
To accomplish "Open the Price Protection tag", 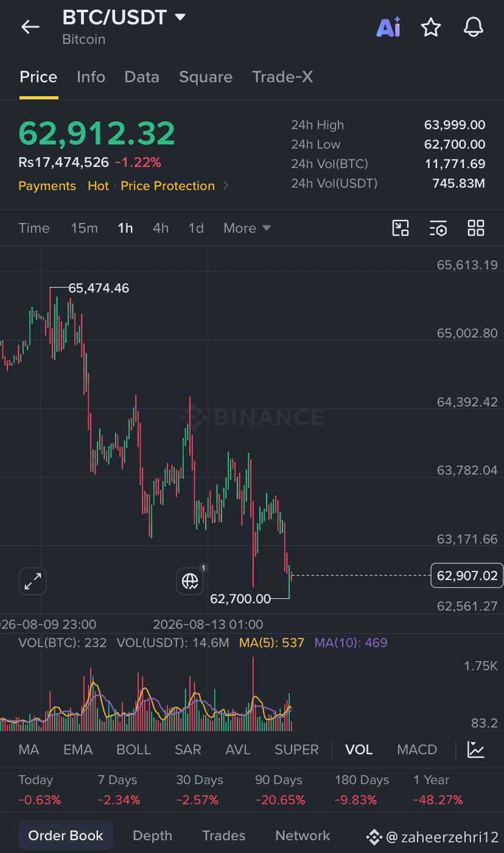I will [x=167, y=186].
